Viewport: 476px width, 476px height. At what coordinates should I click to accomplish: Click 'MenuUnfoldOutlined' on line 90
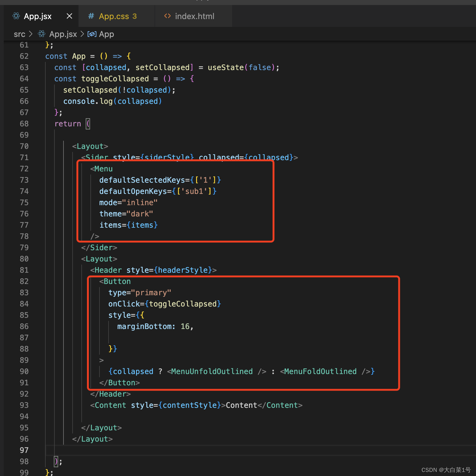click(x=212, y=372)
